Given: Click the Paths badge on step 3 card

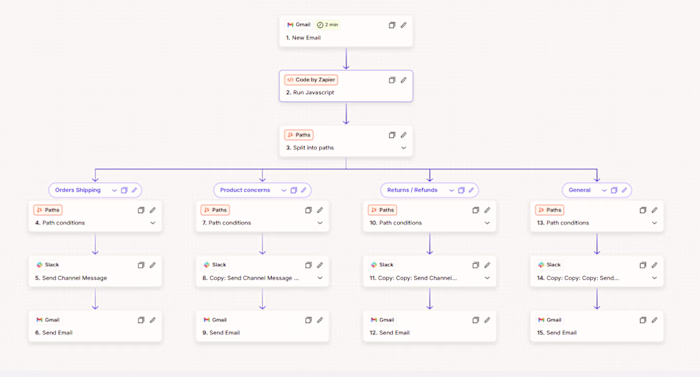Looking at the screenshot, I should click(x=299, y=135).
